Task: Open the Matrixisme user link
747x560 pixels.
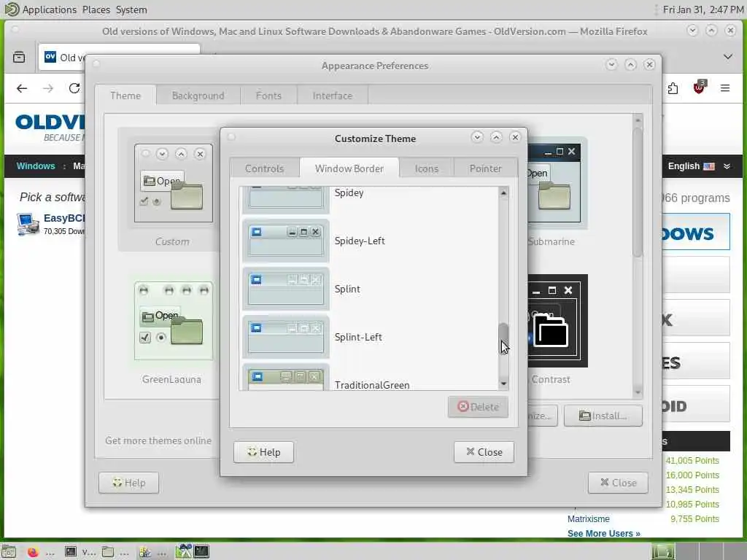Action: coord(589,519)
